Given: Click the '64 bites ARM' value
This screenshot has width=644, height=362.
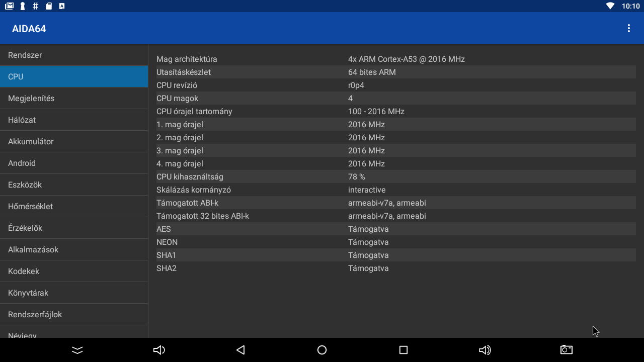Looking at the screenshot, I should pos(372,72).
